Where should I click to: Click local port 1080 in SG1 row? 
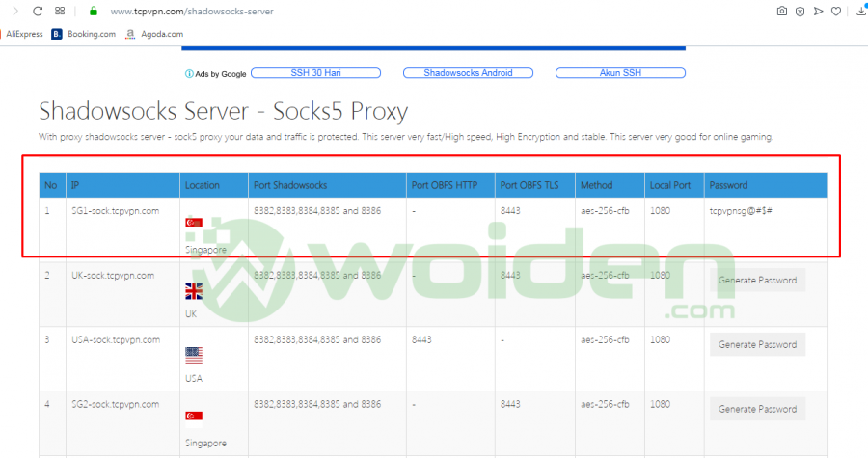pos(660,211)
